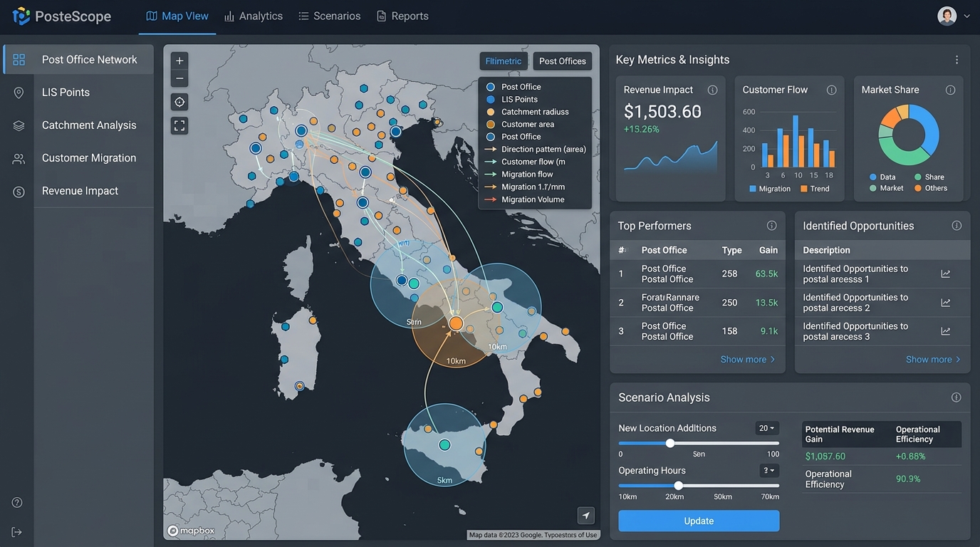Click the logout icon in sidebar
This screenshot has height=547, width=980.
17,532
